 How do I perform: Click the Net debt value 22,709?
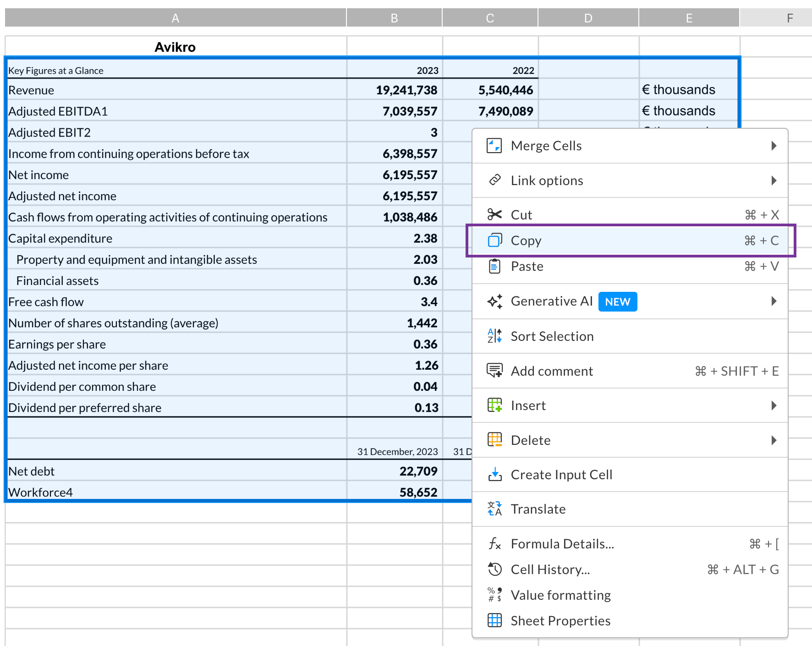(395, 471)
